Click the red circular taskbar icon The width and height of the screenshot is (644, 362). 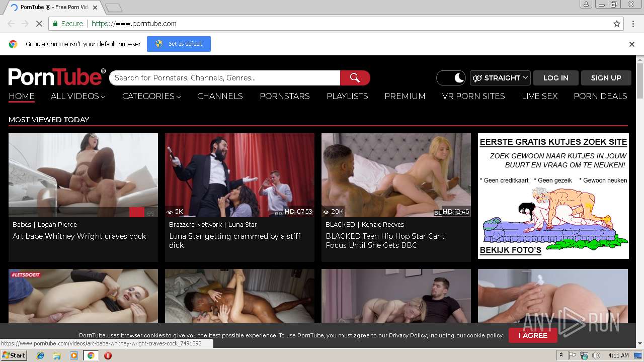coord(108,355)
